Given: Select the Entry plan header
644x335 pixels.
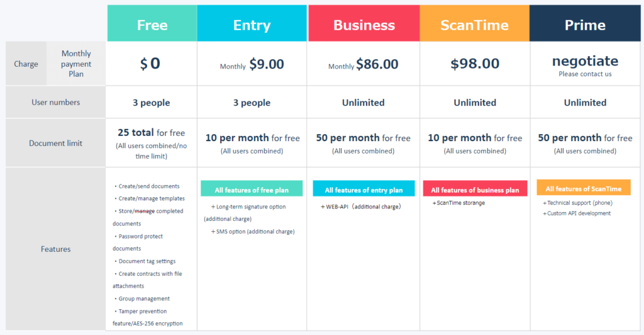Looking at the screenshot, I should pyautogui.click(x=252, y=23).
